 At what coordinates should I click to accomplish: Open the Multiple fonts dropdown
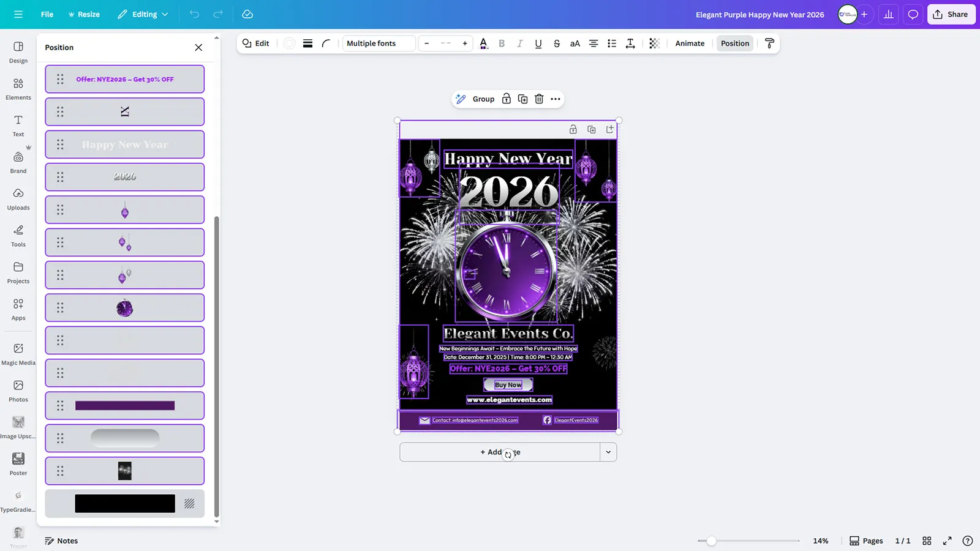[x=379, y=43]
